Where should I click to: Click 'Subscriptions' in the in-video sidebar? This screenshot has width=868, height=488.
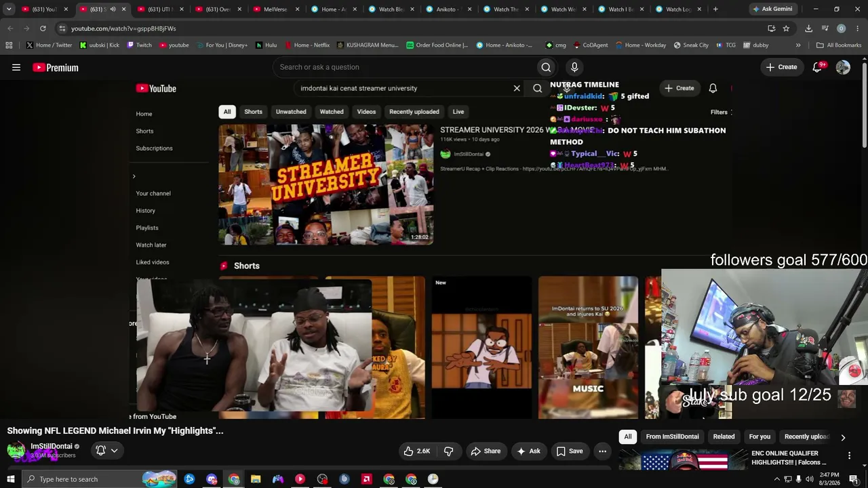click(x=154, y=148)
